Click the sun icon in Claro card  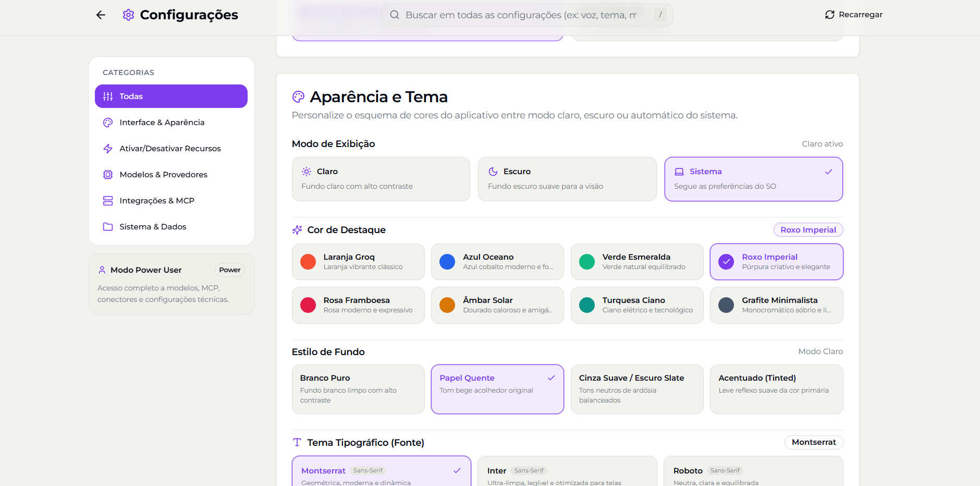point(307,172)
